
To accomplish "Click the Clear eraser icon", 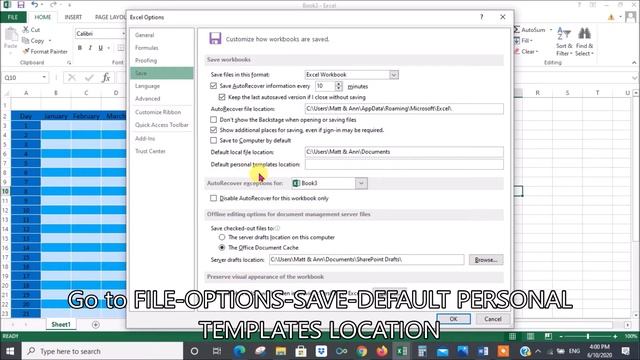I will point(517,51).
